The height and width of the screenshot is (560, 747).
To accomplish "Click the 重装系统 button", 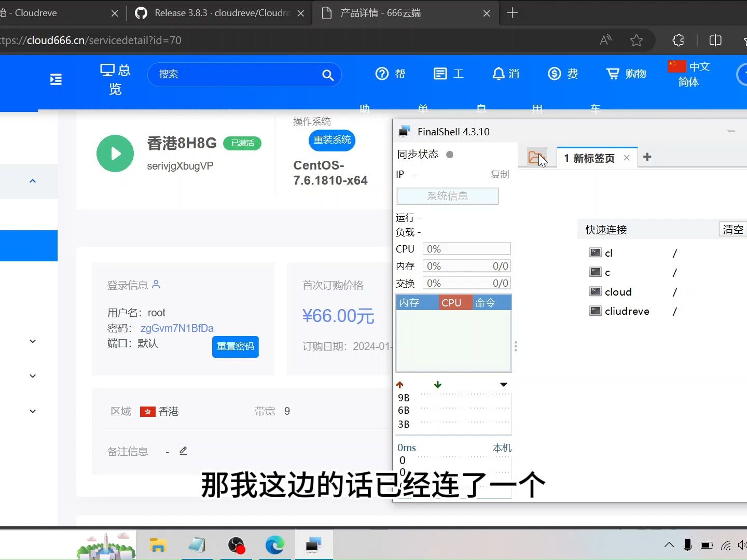I will pyautogui.click(x=332, y=140).
